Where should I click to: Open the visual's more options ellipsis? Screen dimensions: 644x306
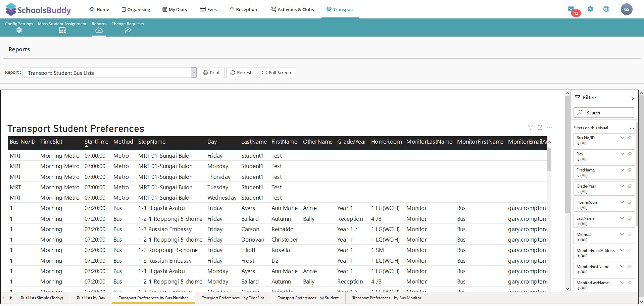coord(549,127)
